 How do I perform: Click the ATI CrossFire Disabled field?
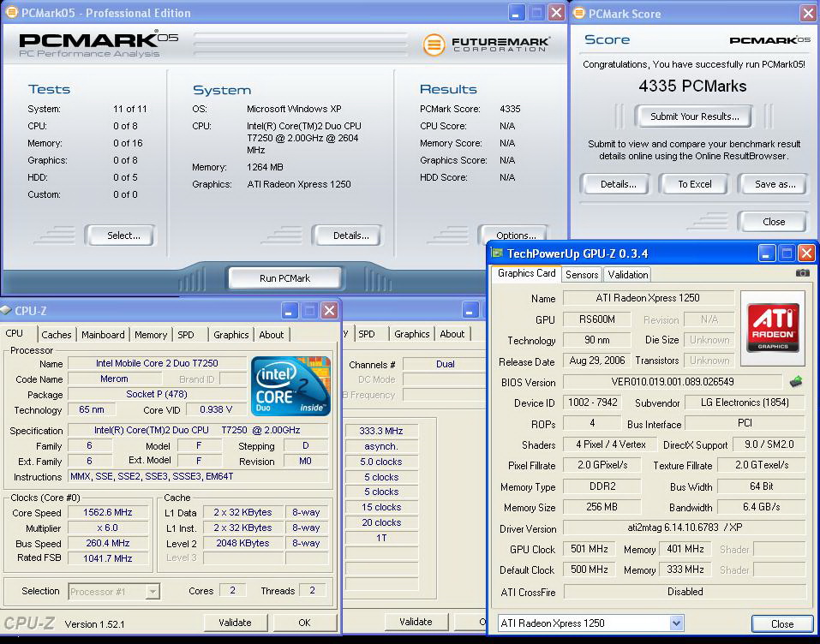685,592
